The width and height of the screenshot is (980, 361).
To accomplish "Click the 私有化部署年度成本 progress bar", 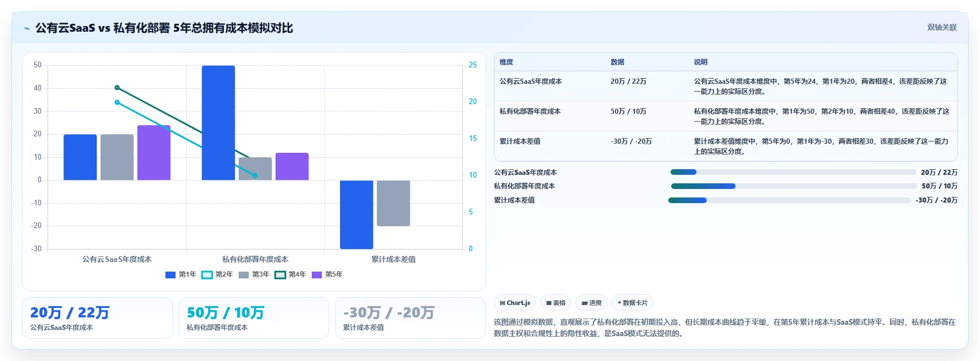I will (794, 186).
